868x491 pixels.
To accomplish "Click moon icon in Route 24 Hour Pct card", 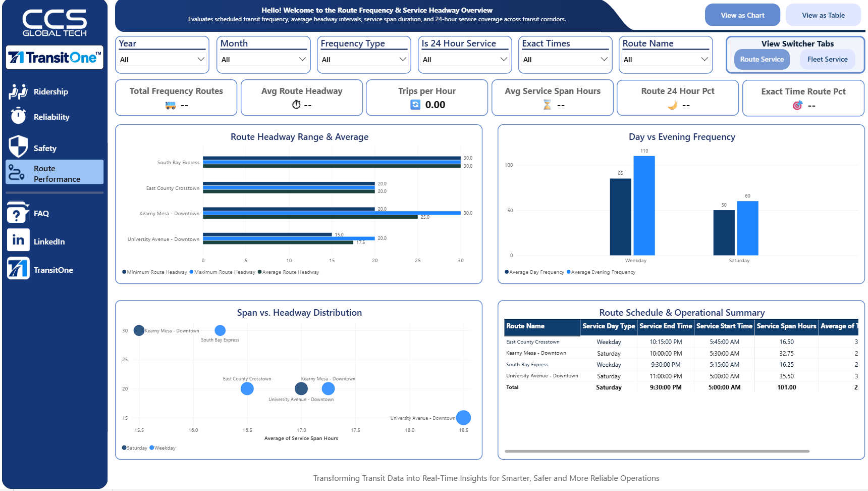I will point(672,105).
